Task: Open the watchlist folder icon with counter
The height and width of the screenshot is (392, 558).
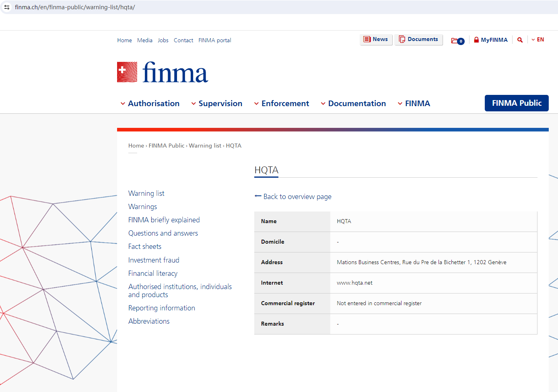Action: click(457, 40)
